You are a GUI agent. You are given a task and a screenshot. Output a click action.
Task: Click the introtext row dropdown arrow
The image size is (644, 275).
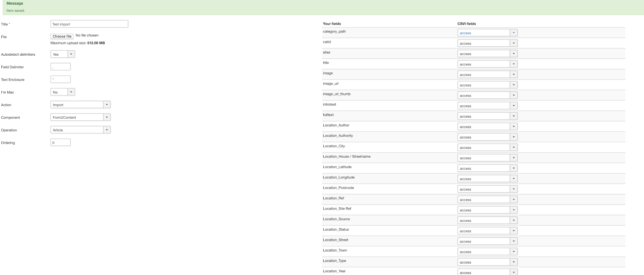pos(514,106)
